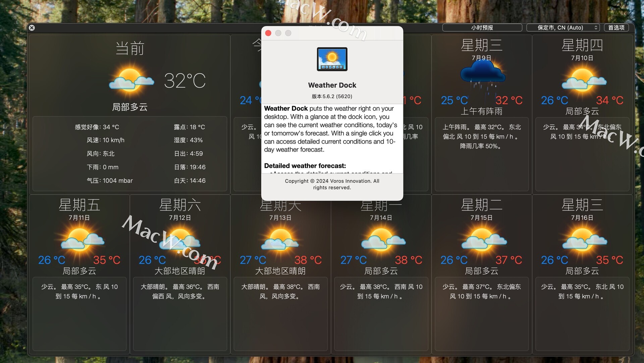Screen dimensions: 644x363
Task: Click 风向: 东北 row
Action: 101,153
